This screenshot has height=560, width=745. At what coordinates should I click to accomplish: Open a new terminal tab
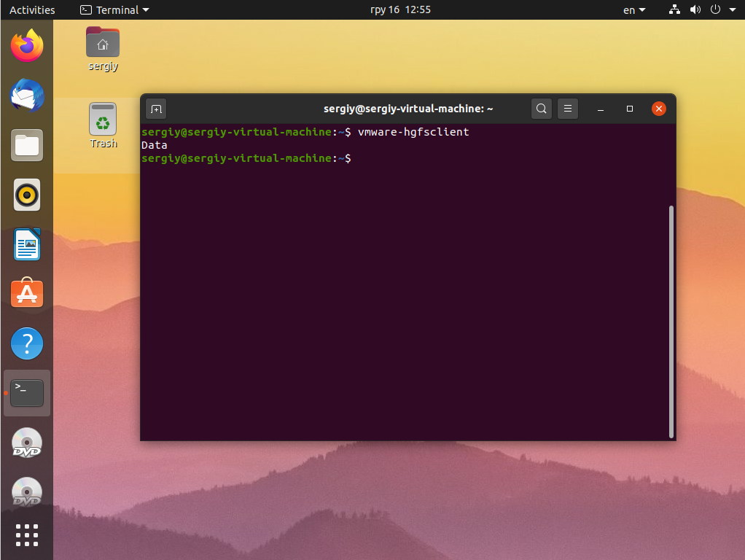click(156, 109)
